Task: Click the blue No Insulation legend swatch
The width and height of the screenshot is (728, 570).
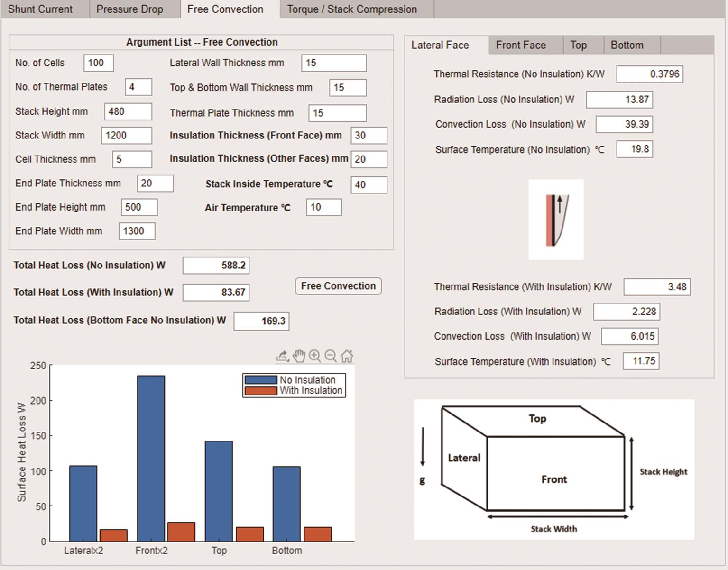Action: (x=260, y=380)
